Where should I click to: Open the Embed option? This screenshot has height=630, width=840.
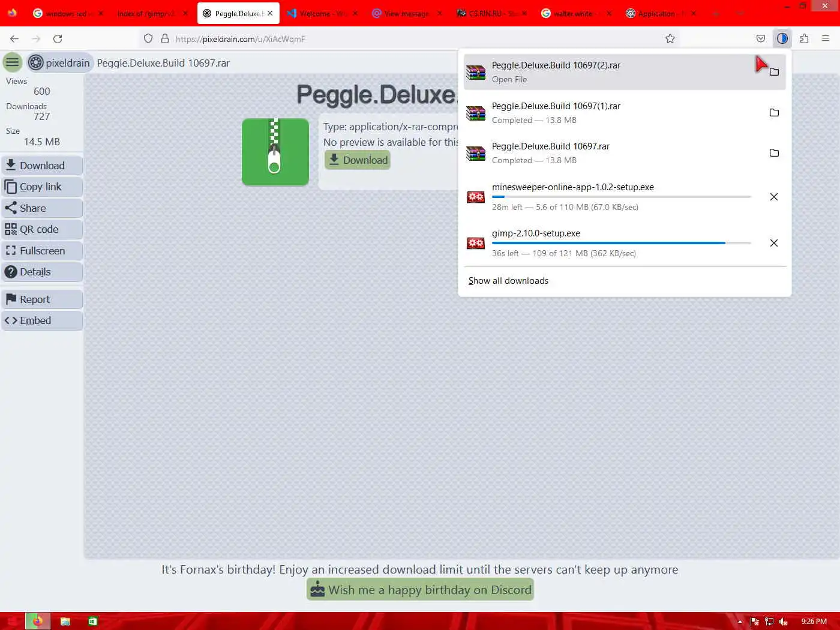coord(42,320)
